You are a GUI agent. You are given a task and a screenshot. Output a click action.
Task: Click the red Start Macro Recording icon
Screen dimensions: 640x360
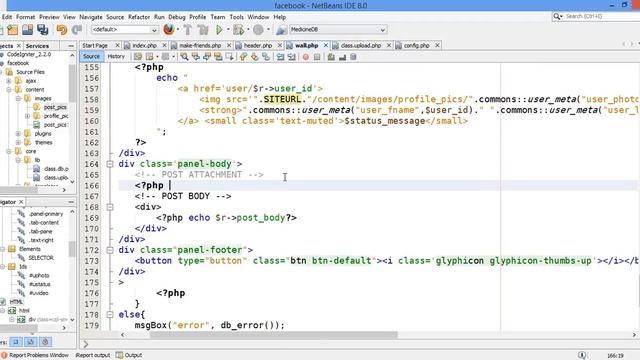pyautogui.click(x=305, y=57)
